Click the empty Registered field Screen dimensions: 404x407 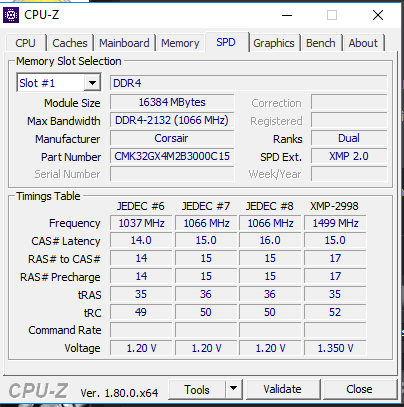coord(349,120)
